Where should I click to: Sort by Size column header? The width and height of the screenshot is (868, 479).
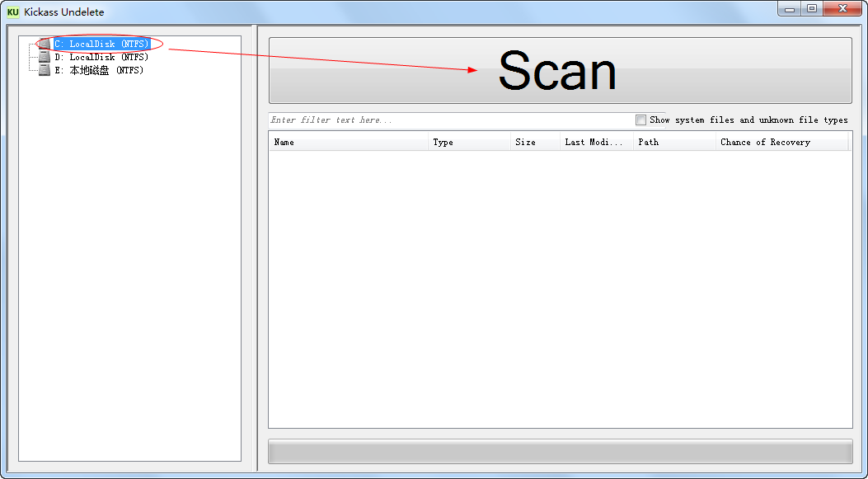point(535,143)
